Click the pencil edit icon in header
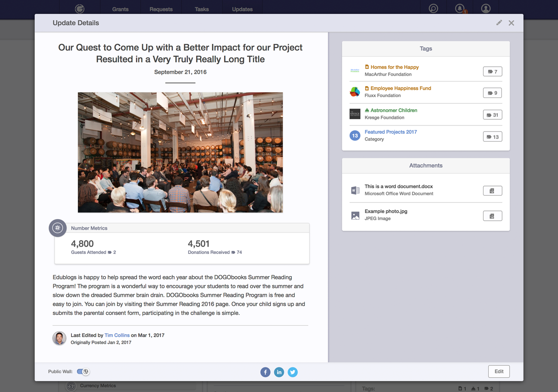 (499, 23)
